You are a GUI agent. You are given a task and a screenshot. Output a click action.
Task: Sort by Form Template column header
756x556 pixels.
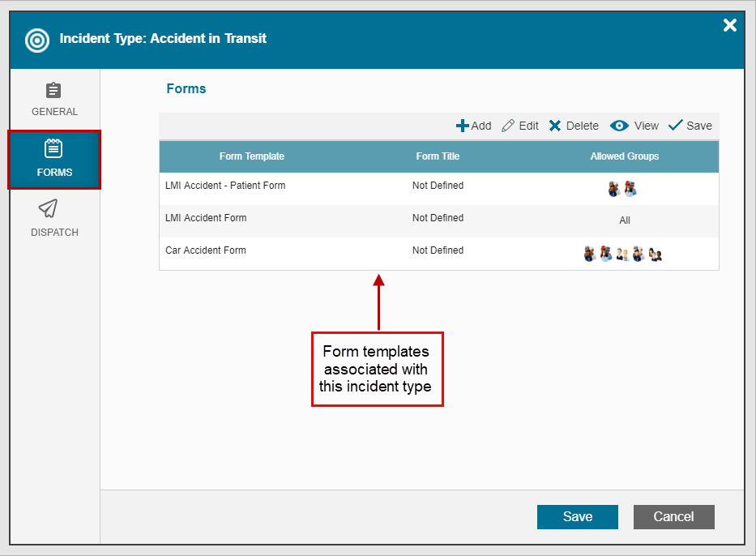coord(252,156)
